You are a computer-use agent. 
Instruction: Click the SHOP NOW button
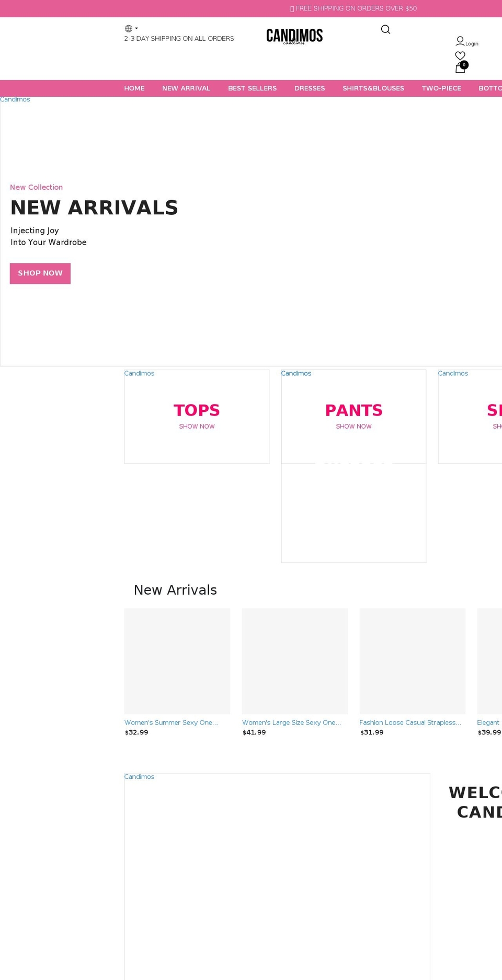coord(40,273)
